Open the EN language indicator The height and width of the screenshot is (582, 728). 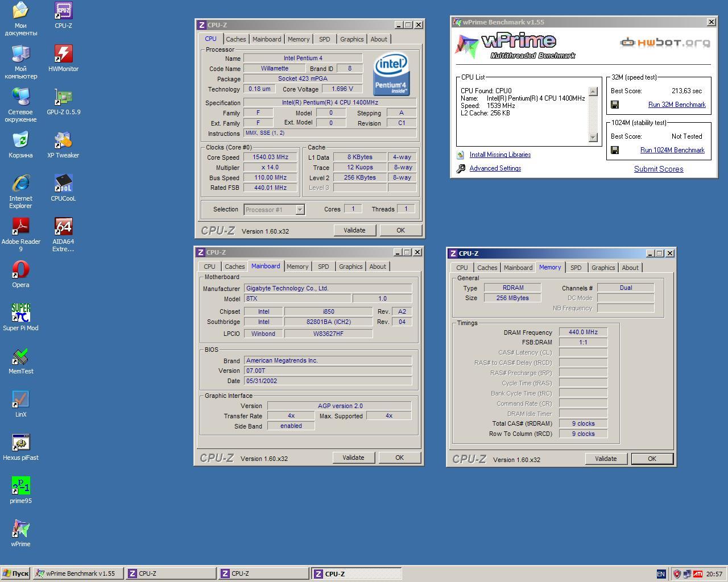(661, 574)
